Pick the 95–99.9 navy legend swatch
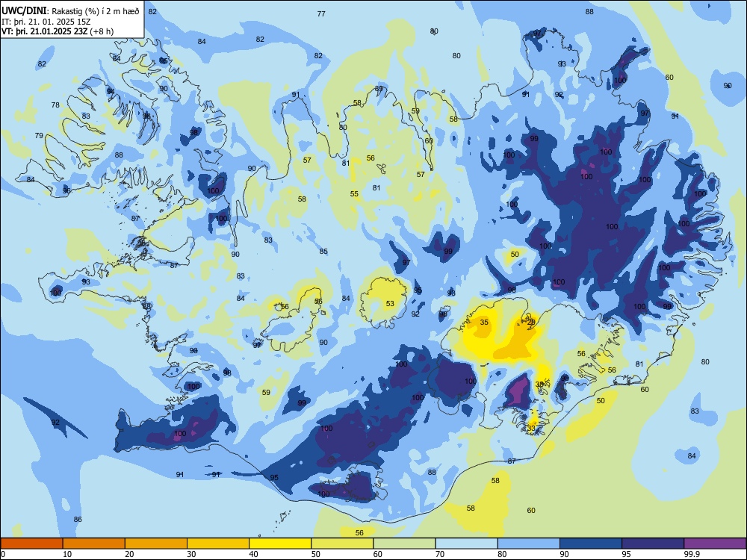Viewport: 747px width, 560px height. pyautogui.click(x=653, y=544)
